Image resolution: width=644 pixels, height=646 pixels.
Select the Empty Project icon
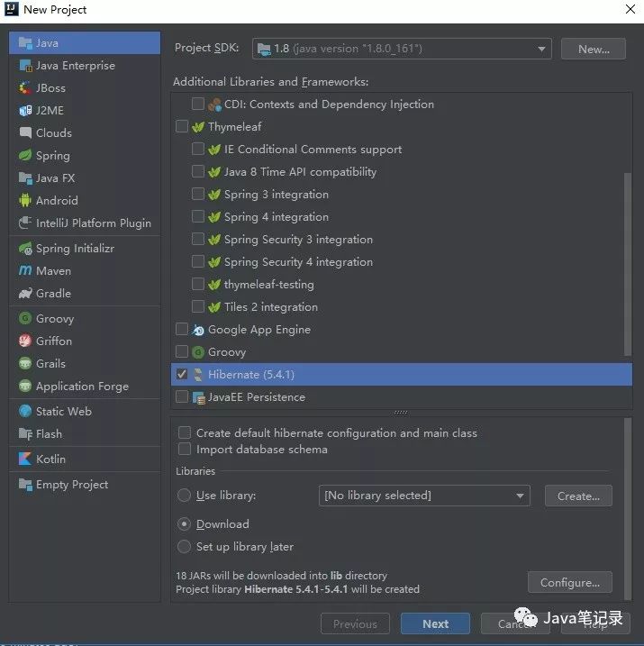pyautogui.click(x=25, y=485)
